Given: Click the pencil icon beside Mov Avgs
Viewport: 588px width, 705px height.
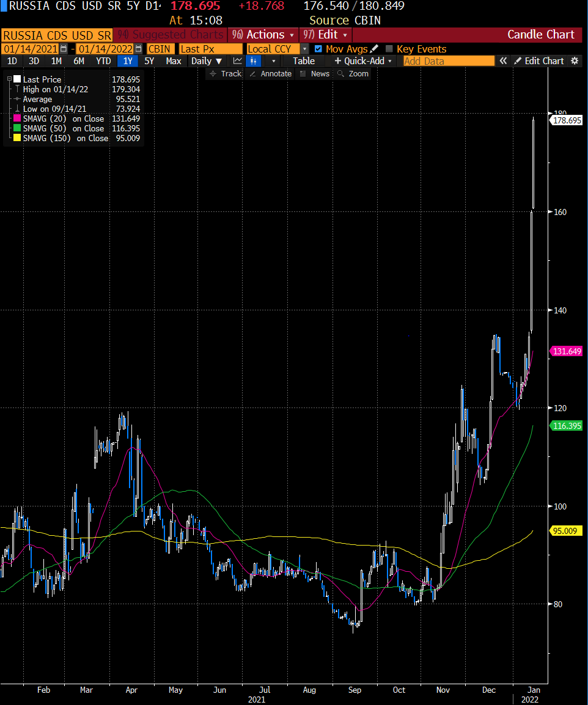Looking at the screenshot, I should pyautogui.click(x=374, y=48).
